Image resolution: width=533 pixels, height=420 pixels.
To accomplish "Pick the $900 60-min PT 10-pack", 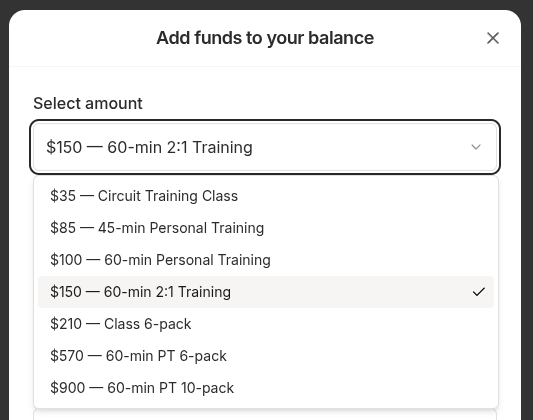I will point(266,388).
